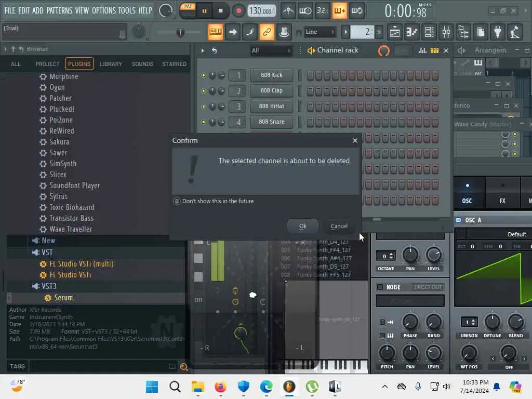Open File Explorer from the taskbar
Viewport: 532px width, 399px height.
(x=198, y=387)
